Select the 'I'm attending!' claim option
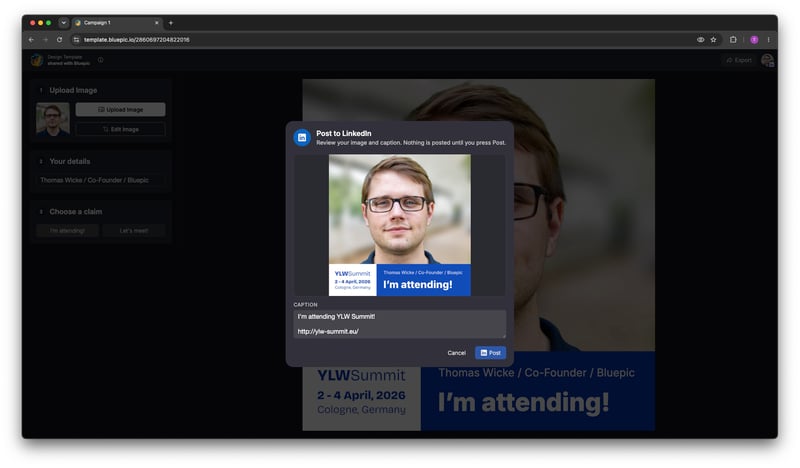Viewport: 800px width, 468px height. click(x=67, y=231)
